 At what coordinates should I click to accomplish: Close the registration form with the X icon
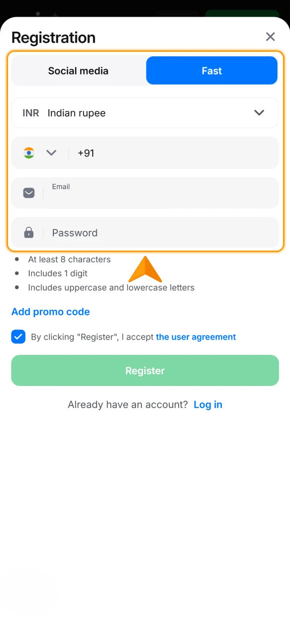(x=270, y=37)
